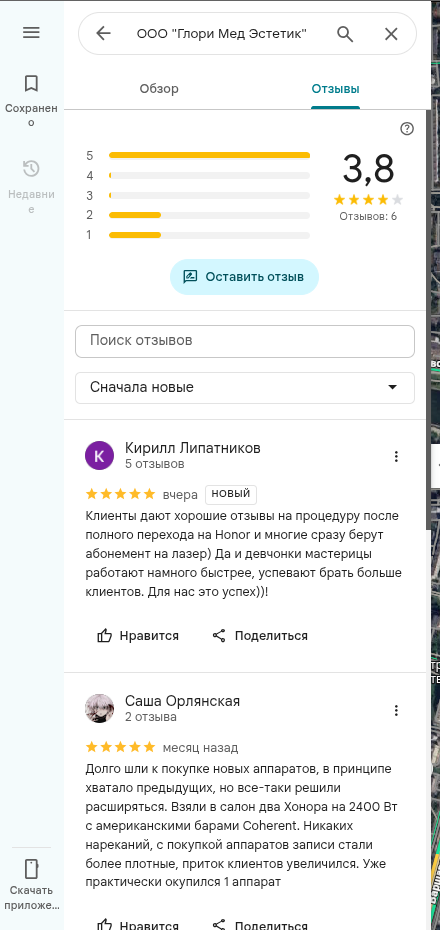This screenshot has height=930, width=440.
Task: Share Кирилл Липатников's review via Поделиться
Action: [260, 636]
